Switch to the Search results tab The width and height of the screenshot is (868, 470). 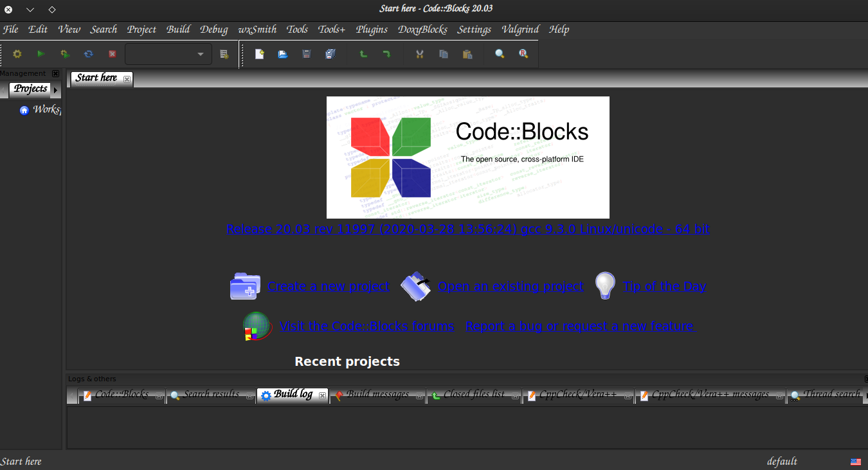coord(211,395)
